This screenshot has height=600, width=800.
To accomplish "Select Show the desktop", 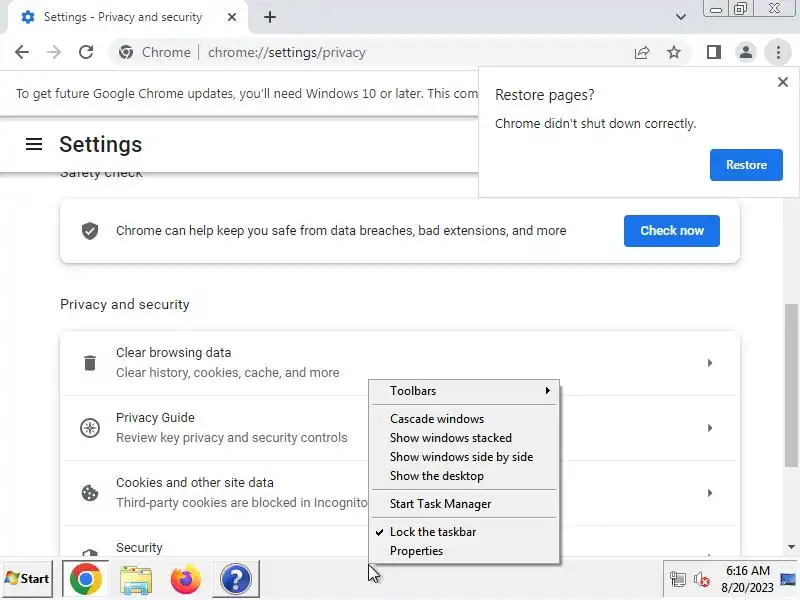I will (464, 476).
